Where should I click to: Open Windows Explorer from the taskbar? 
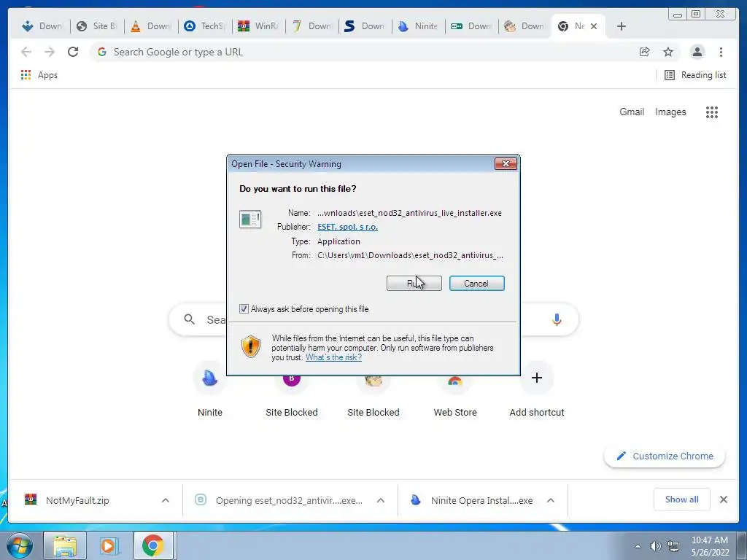tap(65, 545)
